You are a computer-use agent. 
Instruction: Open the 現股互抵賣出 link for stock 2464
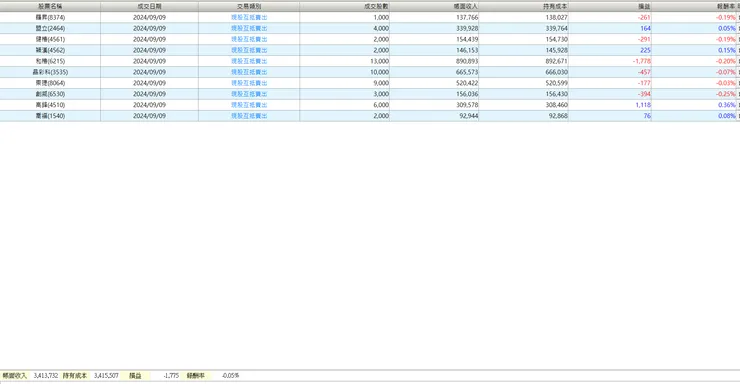coord(249,28)
